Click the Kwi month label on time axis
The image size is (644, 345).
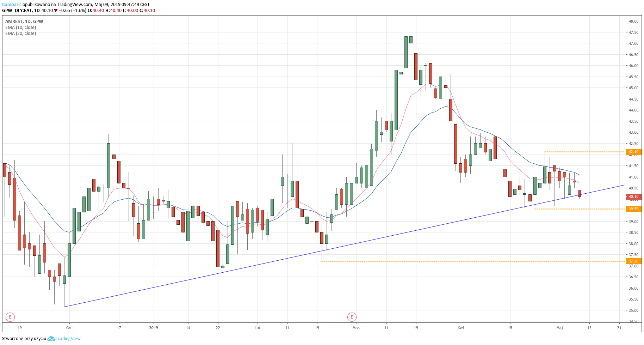[461, 328]
